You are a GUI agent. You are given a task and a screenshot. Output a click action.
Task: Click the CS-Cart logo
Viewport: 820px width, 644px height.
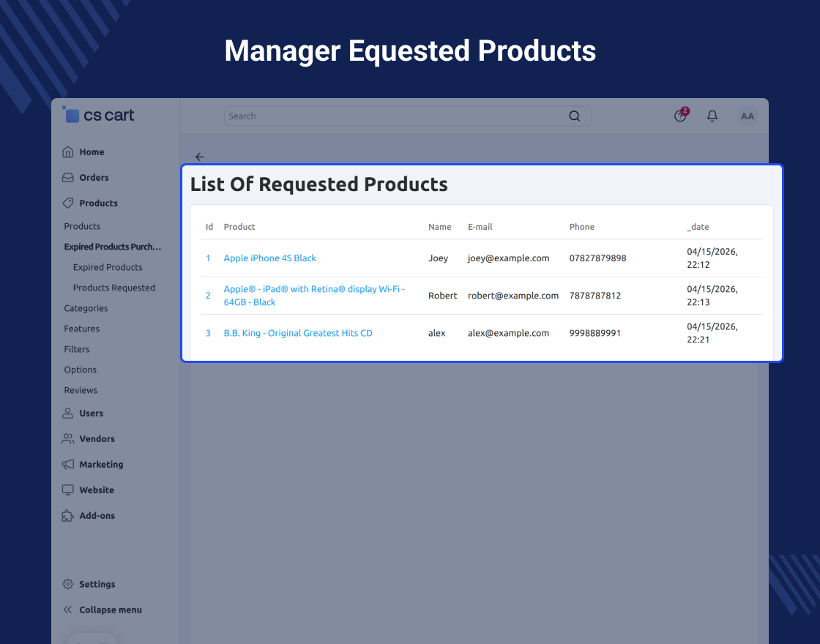(98, 115)
